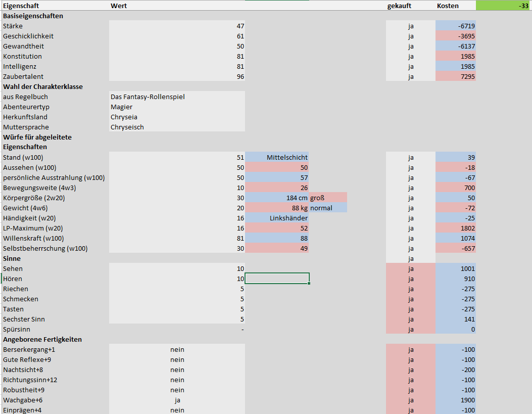The height and width of the screenshot is (414, 532).
Task: Click the Wachgabe+6 value cell showing ja
Action: tap(177, 400)
